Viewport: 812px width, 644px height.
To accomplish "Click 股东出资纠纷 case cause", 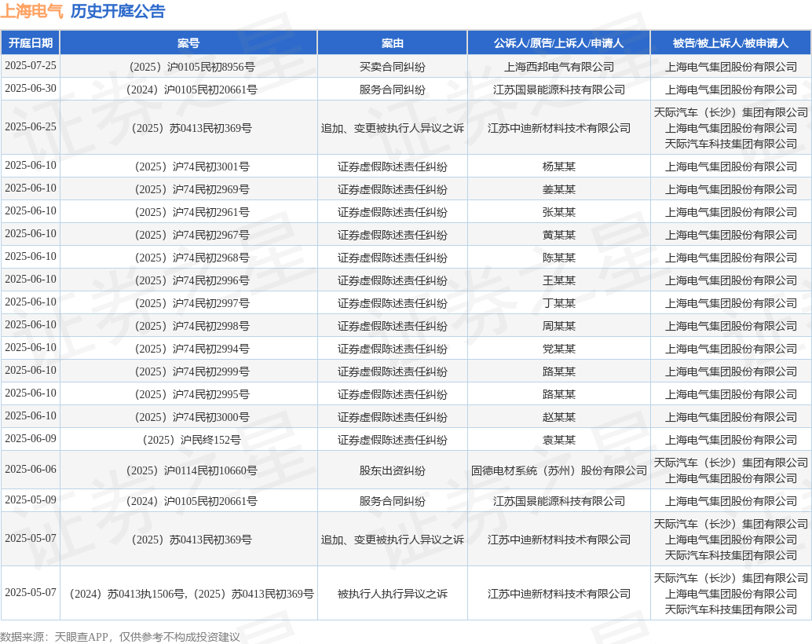I will pos(392,471).
